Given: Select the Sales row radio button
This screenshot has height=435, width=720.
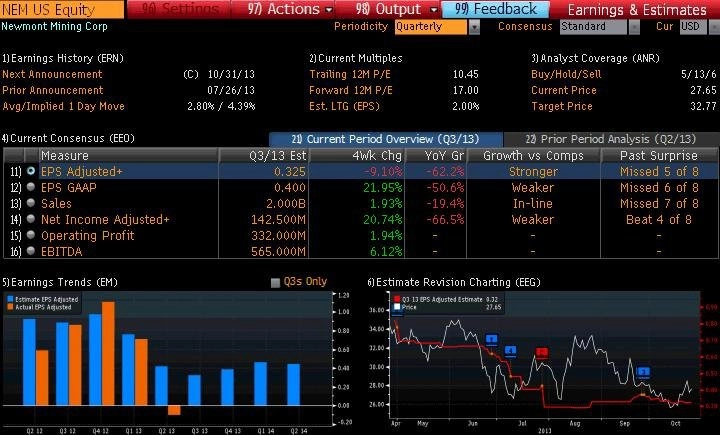Looking at the screenshot, I should coord(31,203).
